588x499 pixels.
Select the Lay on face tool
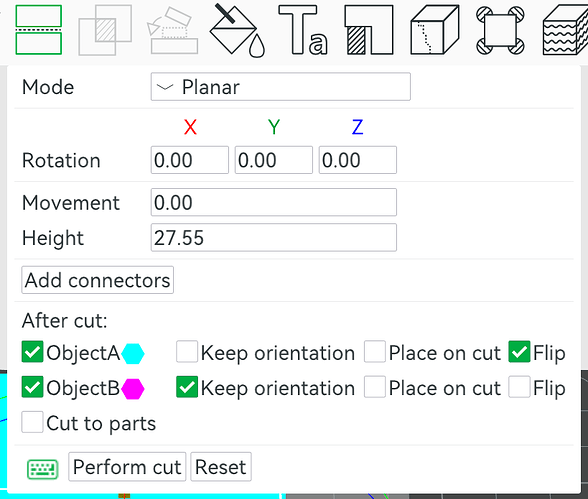pyautogui.click(x=172, y=31)
